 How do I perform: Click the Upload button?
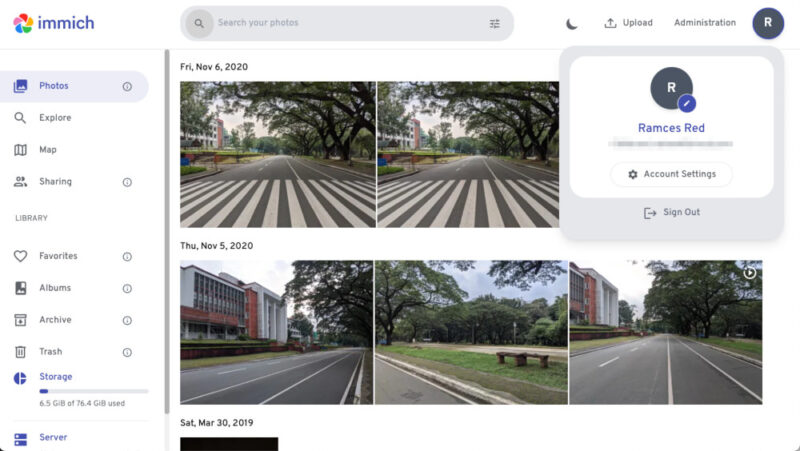629,23
